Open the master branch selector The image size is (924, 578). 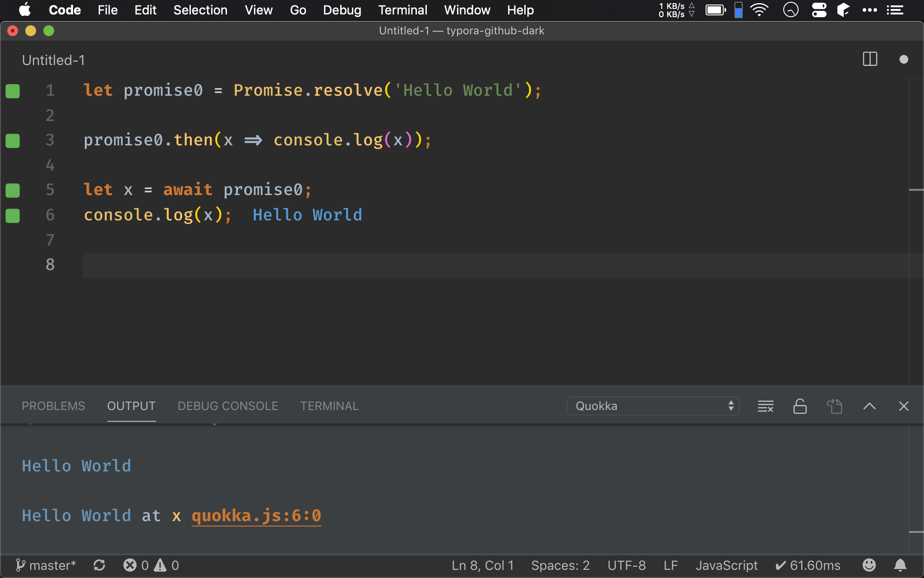pos(46,565)
